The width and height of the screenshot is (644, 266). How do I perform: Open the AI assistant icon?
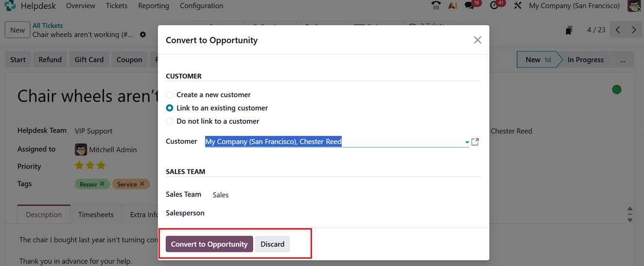pyautogui.click(x=453, y=6)
